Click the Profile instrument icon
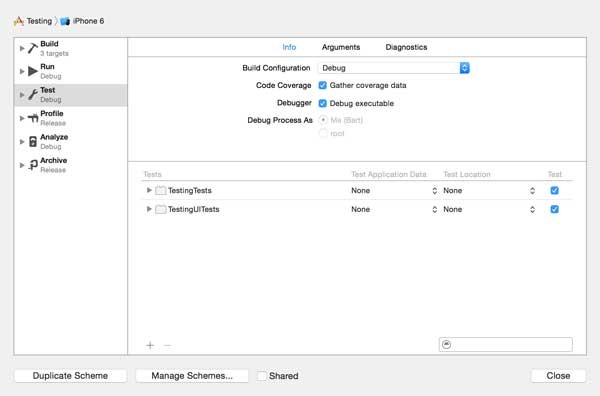 33,118
